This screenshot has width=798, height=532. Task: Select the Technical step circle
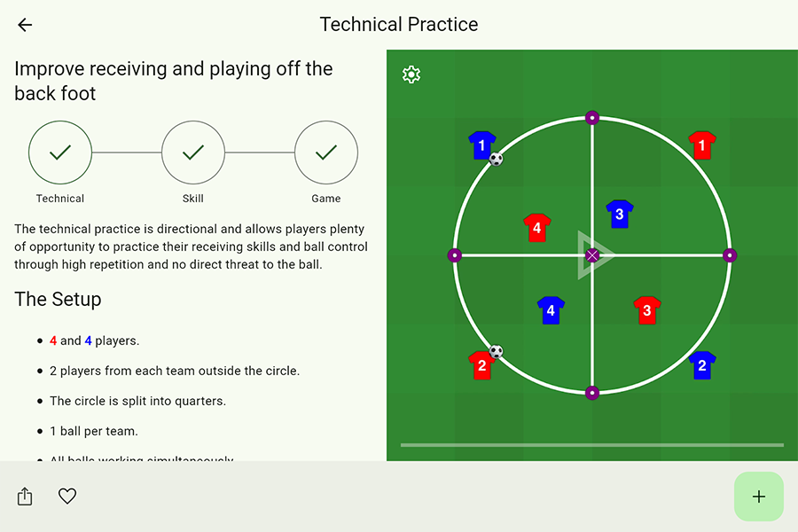click(x=60, y=153)
